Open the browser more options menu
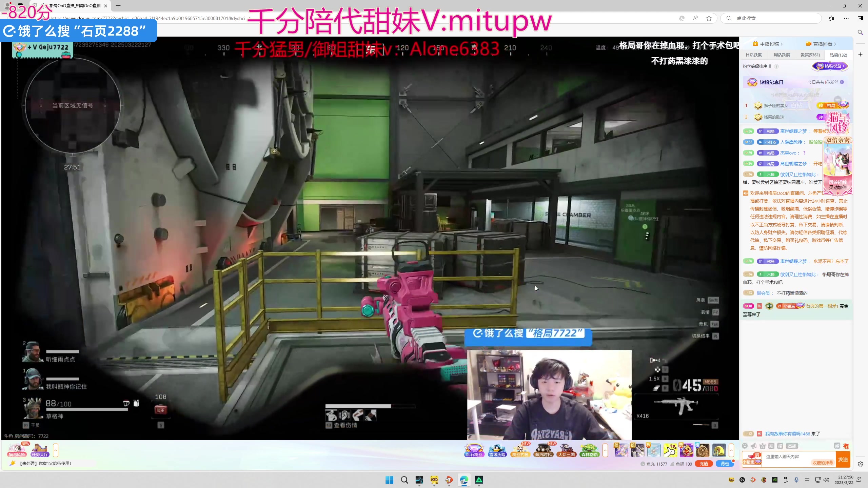The width and height of the screenshot is (868, 488). (x=846, y=18)
